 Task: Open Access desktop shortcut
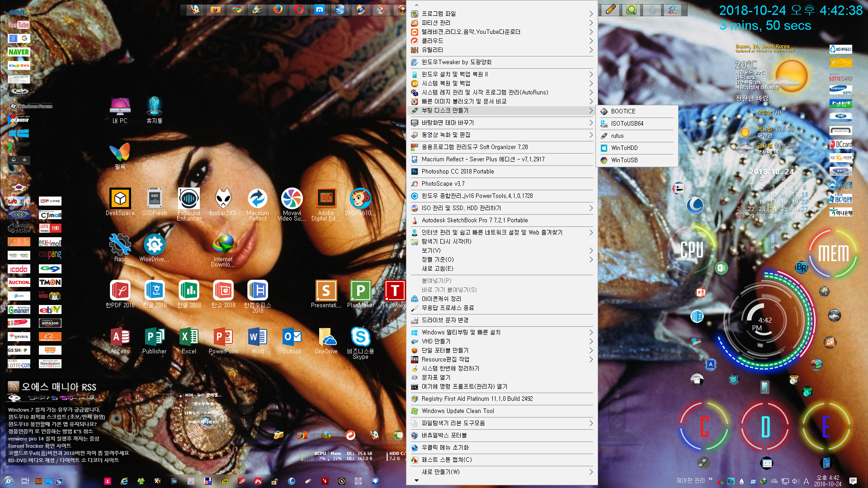click(x=120, y=340)
